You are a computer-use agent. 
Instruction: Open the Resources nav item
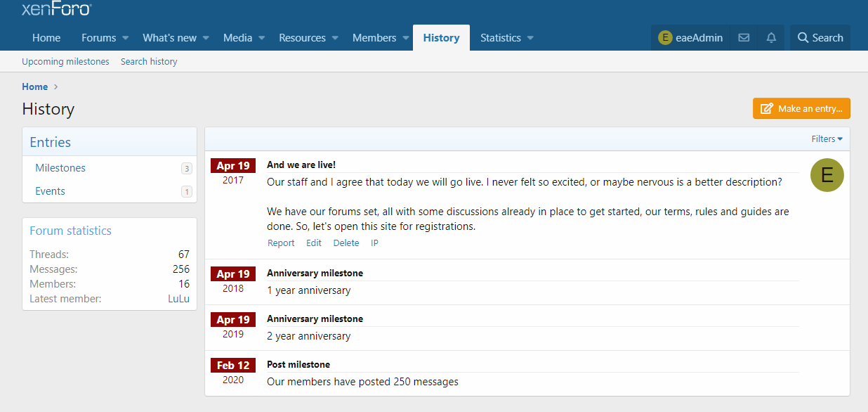tap(302, 38)
